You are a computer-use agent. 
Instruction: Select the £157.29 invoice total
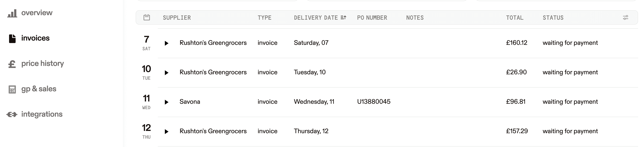coord(517,131)
